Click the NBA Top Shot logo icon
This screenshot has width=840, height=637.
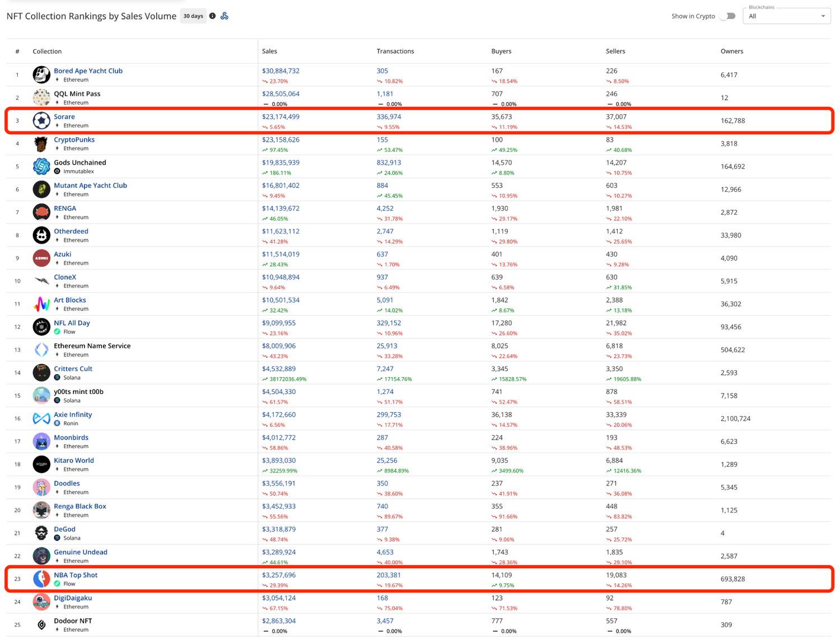click(41, 579)
